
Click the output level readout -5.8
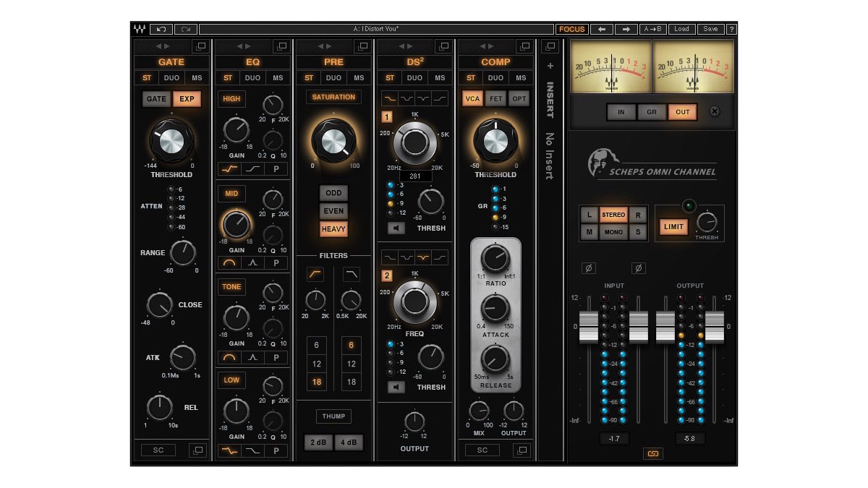689,438
